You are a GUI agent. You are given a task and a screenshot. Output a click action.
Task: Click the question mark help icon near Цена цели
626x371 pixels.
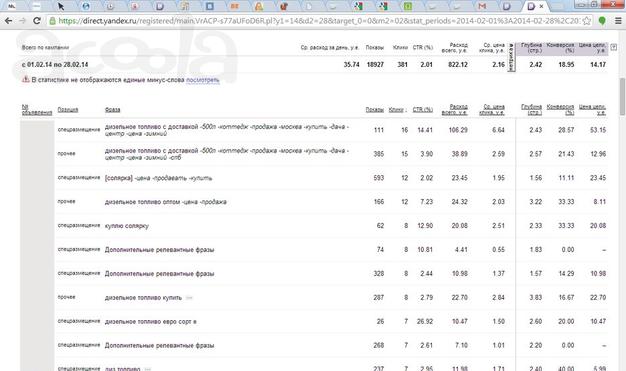[614, 47]
